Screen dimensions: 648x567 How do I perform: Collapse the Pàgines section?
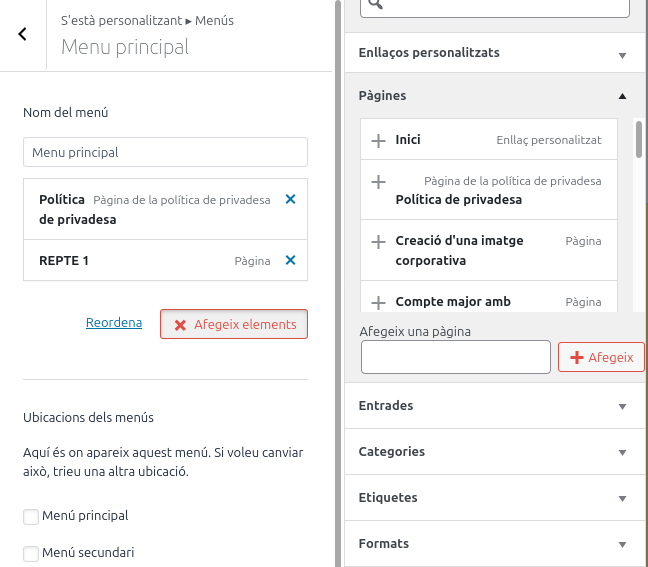(622, 96)
